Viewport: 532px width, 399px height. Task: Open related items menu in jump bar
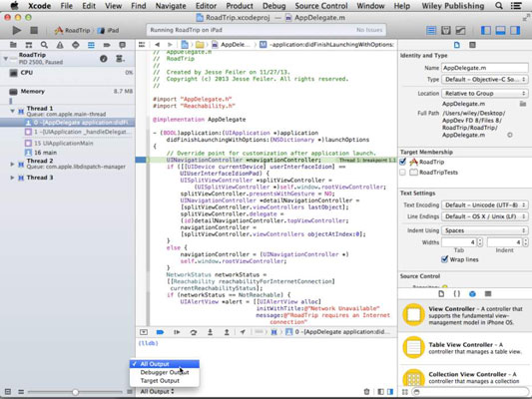click(x=142, y=45)
